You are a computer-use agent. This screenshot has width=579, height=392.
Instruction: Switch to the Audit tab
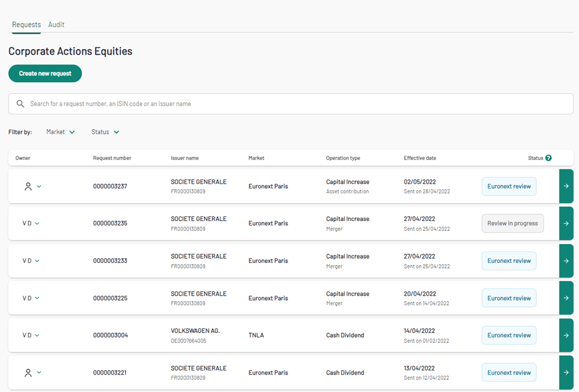point(56,24)
